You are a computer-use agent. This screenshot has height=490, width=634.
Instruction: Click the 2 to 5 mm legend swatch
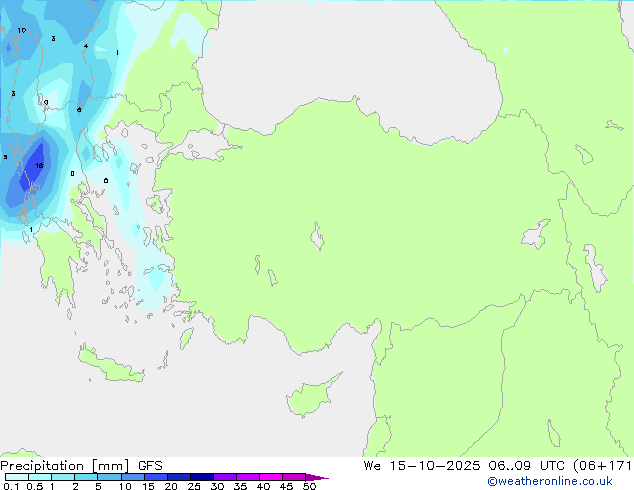86,477
